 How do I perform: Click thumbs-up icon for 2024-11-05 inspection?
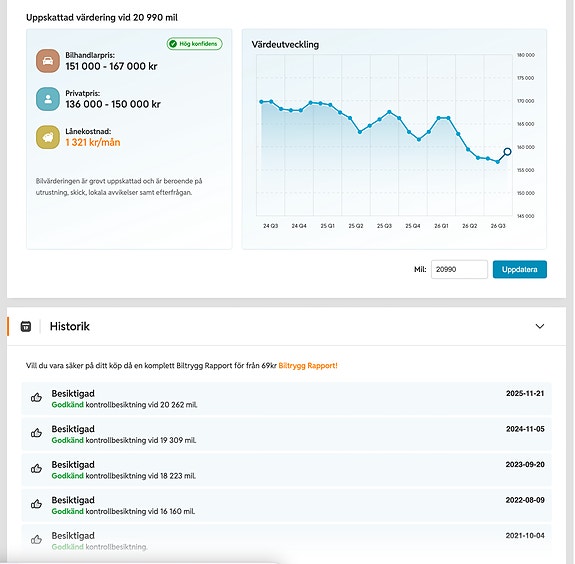(36, 433)
